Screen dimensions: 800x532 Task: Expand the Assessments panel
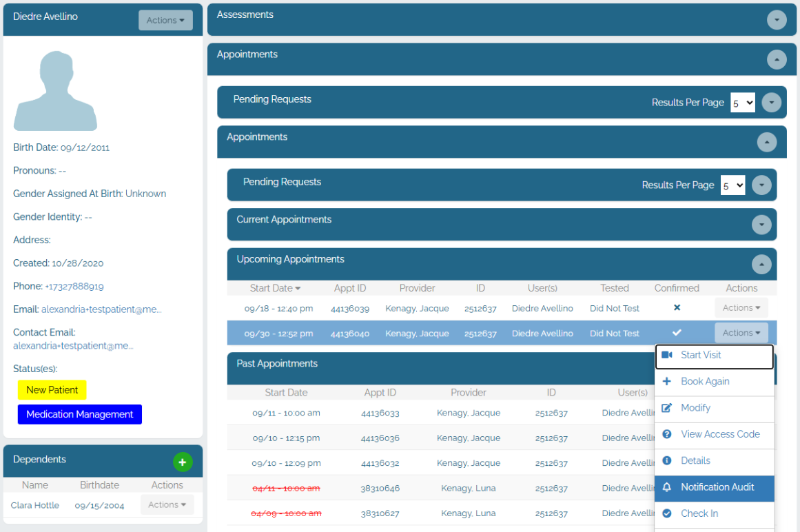pyautogui.click(x=777, y=20)
